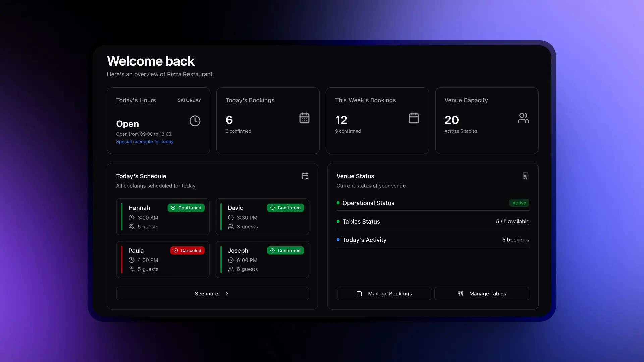Toggle the Active badge on Operational Status
Image resolution: width=644 pixels, height=362 pixels.
coord(519,203)
